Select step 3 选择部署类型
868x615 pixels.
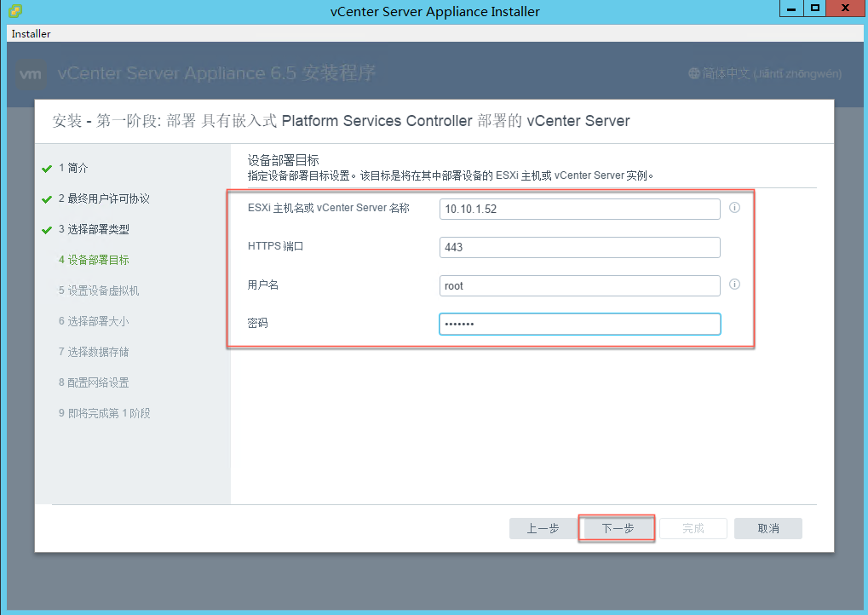tap(94, 229)
